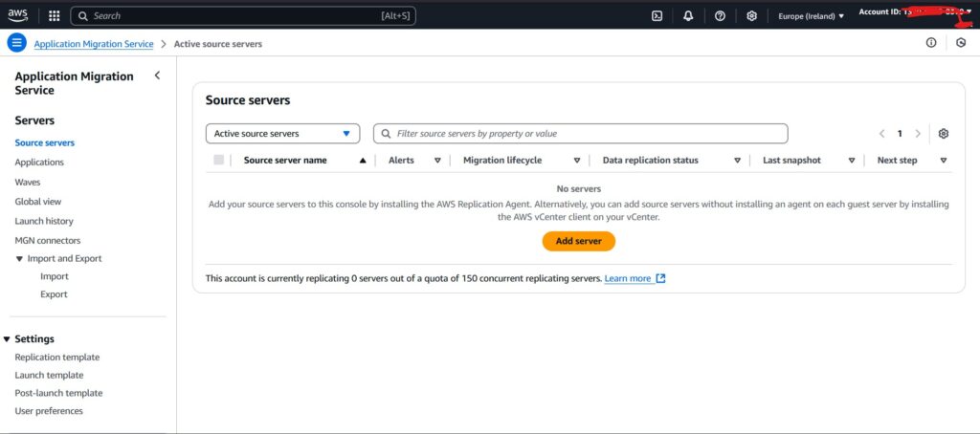Open the notifications bell
This screenshot has width=980, height=434.
point(688,16)
